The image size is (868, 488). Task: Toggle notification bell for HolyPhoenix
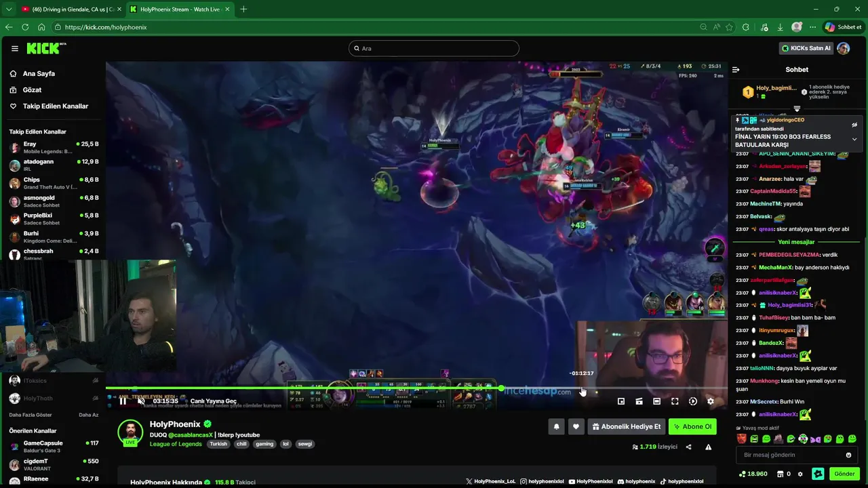[557, 426]
